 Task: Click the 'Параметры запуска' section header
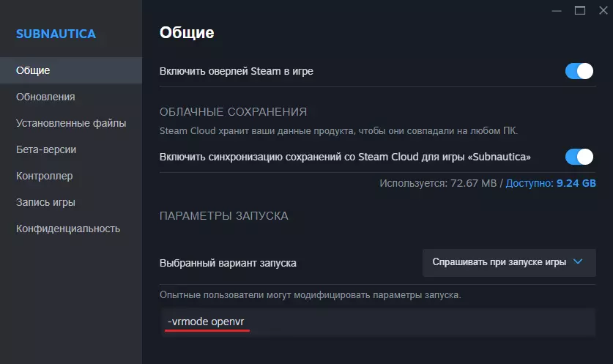pyautogui.click(x=224, y=216)
